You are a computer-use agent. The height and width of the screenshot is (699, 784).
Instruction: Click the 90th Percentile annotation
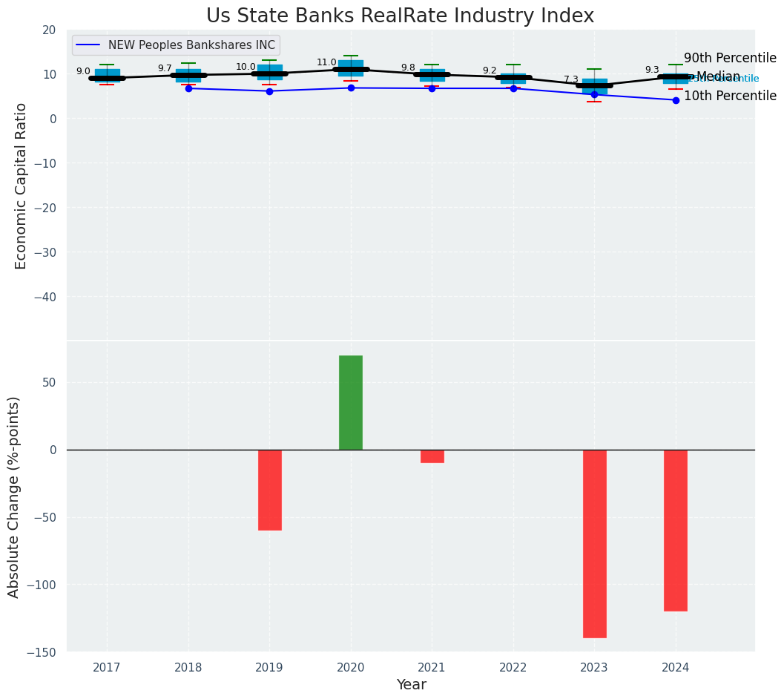click(x=730, y=58)
